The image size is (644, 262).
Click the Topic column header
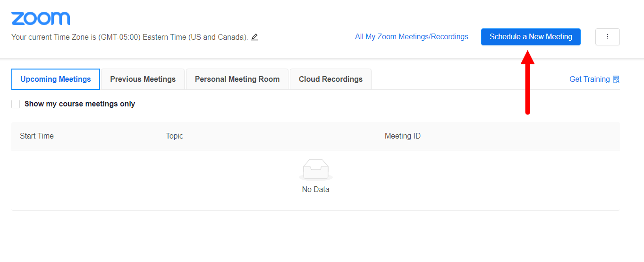tap(174, 136)
